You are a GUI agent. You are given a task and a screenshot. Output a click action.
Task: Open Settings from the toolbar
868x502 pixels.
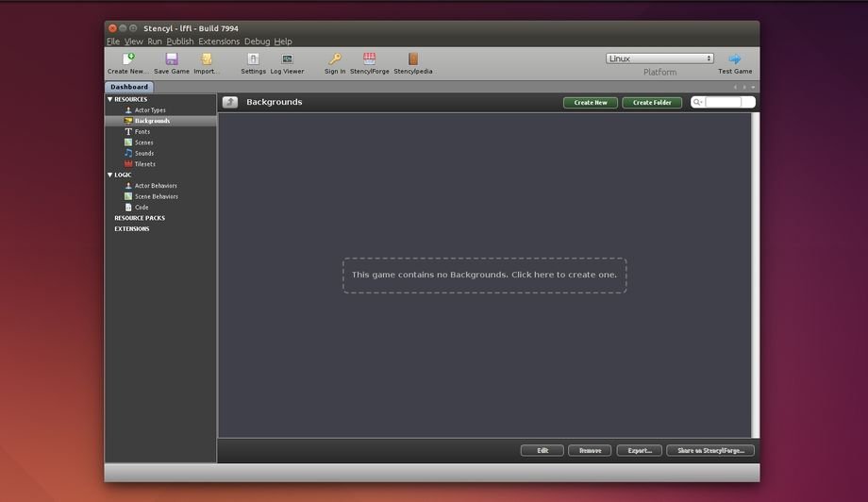(253, 59)
